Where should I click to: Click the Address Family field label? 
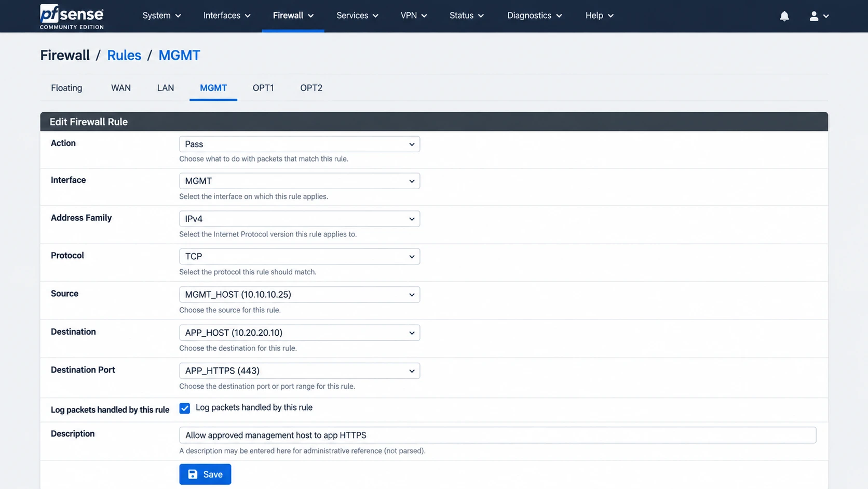point(81,218)
